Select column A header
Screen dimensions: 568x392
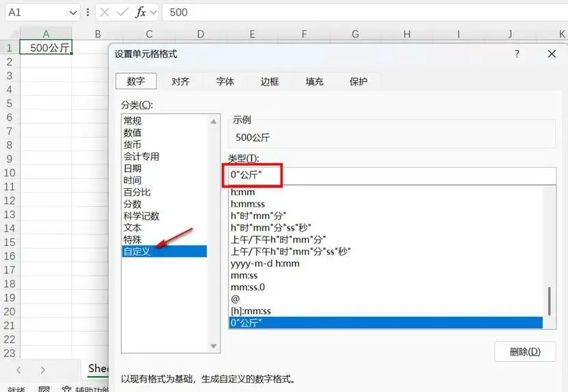(x=46, y=34)
